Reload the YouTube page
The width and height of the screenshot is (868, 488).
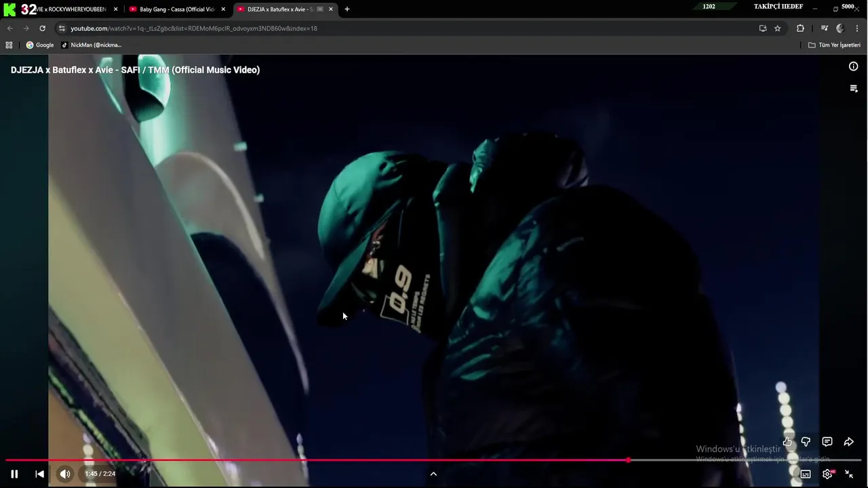coord(42,28)
